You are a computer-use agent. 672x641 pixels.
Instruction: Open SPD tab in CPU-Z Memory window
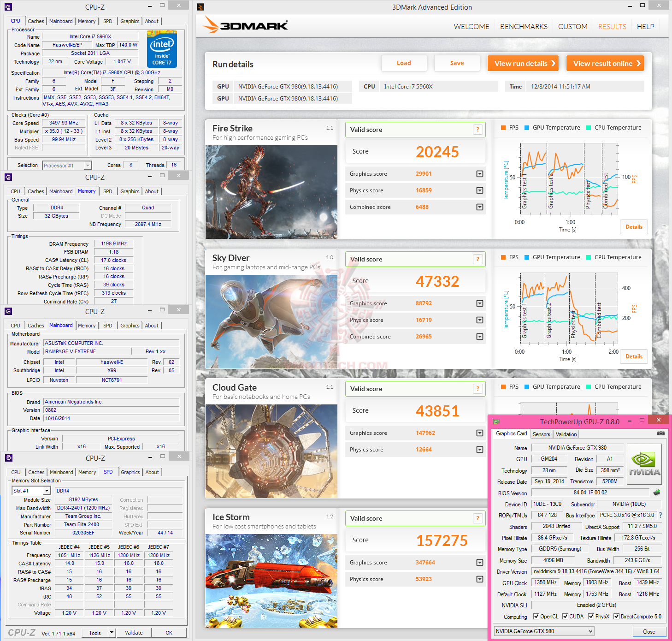pyautogui.click(x=107, y=191)
